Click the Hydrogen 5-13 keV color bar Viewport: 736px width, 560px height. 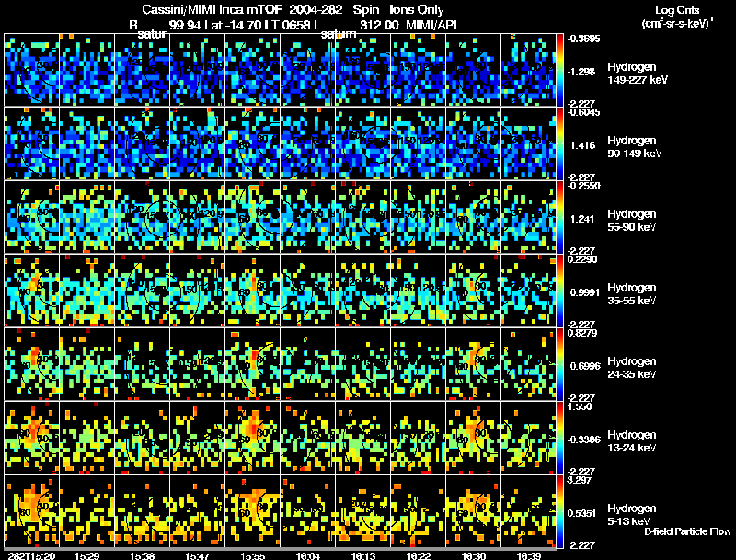coord(559,511)
